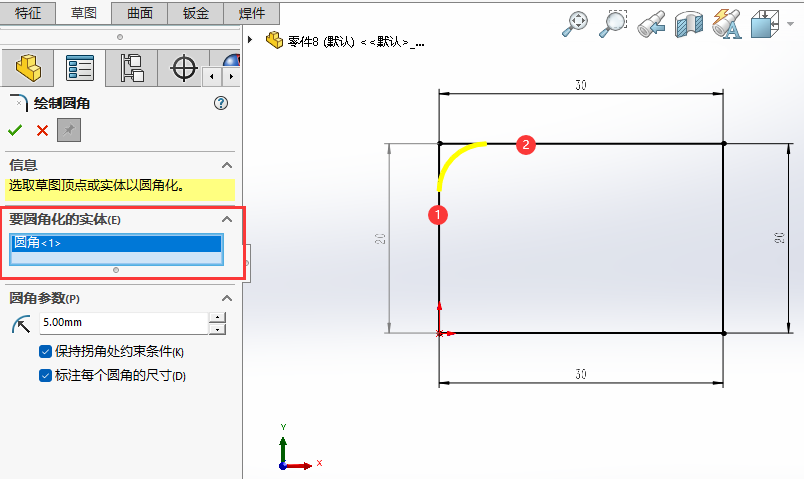Image resolution: width=804 pixels, height=479 pixels.
Task: Click the top-right rectangle vertex
Action: click(x=723, y=144)
